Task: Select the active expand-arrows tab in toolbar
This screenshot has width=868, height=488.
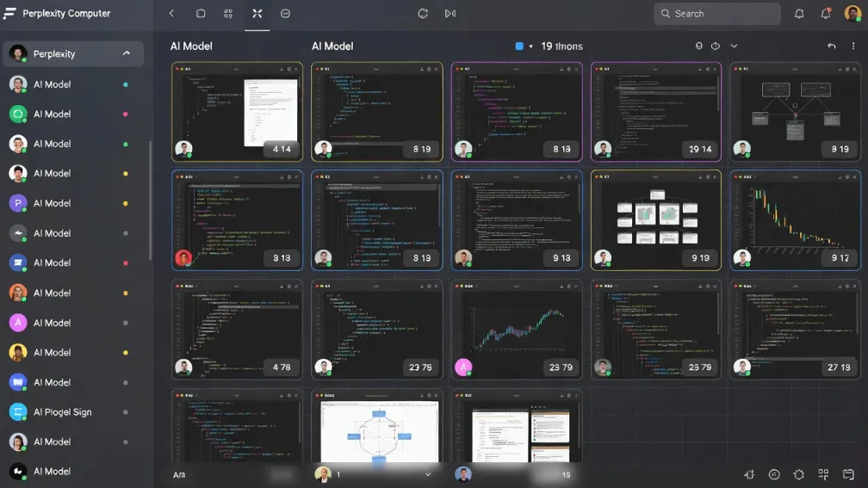Action: (x=257, y=14)
